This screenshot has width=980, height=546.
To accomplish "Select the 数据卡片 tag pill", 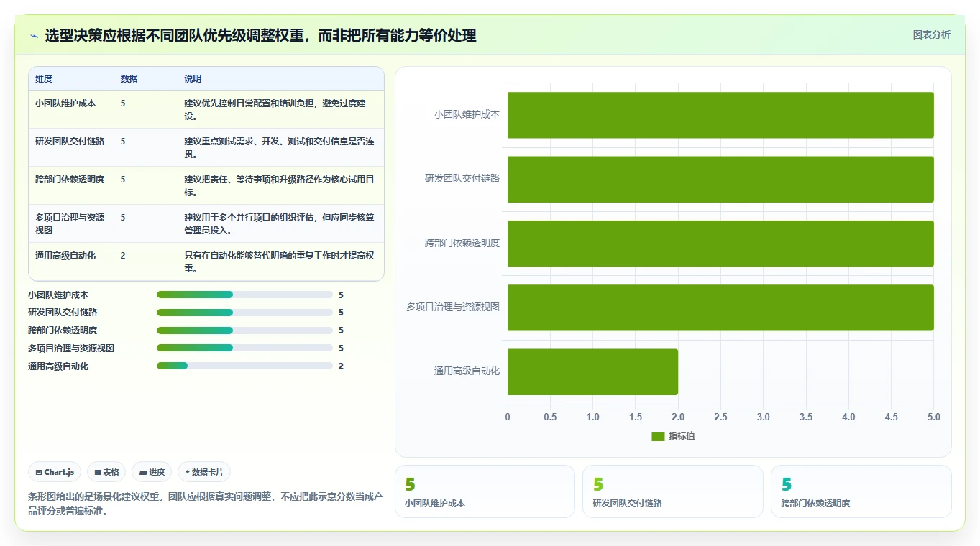I will [x=204, y=472].
